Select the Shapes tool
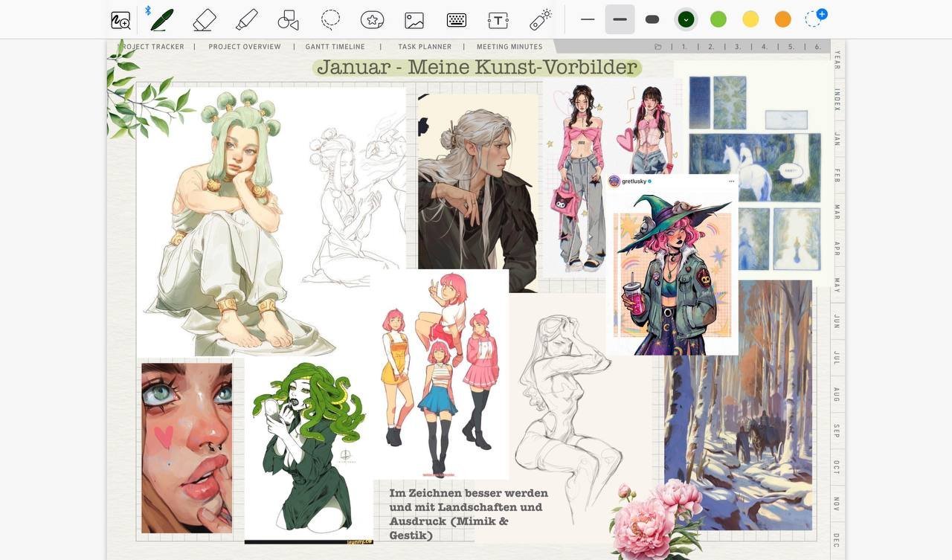The image size is (952, 560). pos(288,20)
